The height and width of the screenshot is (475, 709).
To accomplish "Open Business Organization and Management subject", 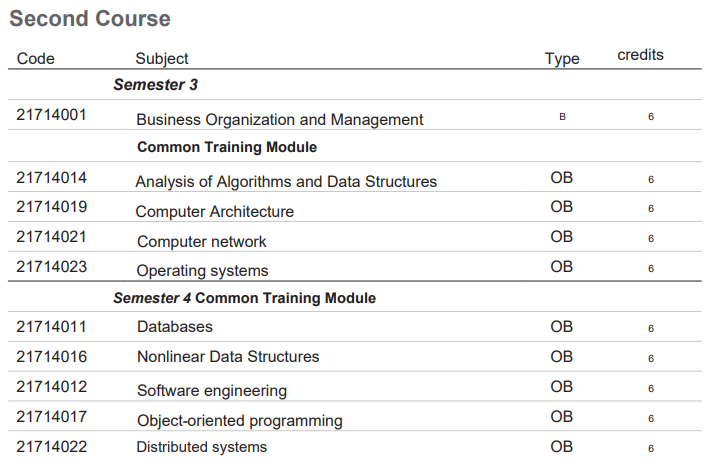I will pos(280,119).
